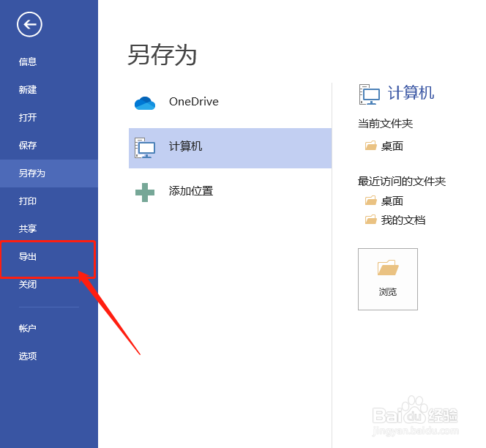This screenshot has height=448, width=486.
Task: Click the 浏览 browse button
Action: pyautogui.click(x=388, y=279)
